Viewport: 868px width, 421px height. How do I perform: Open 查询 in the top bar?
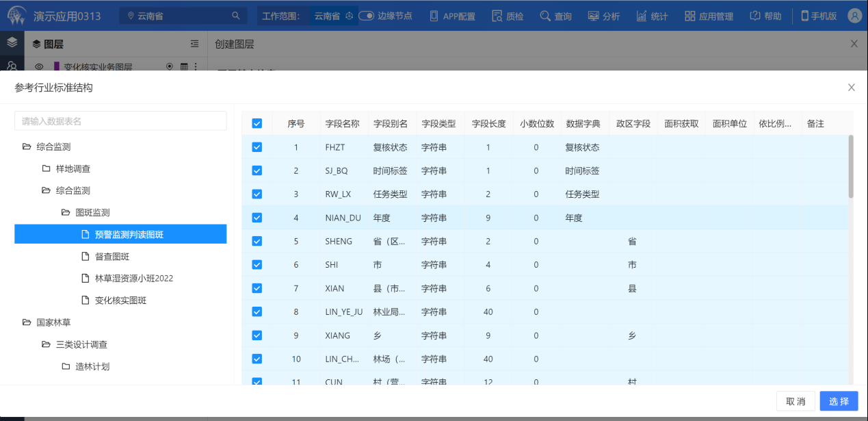[555, 16]
